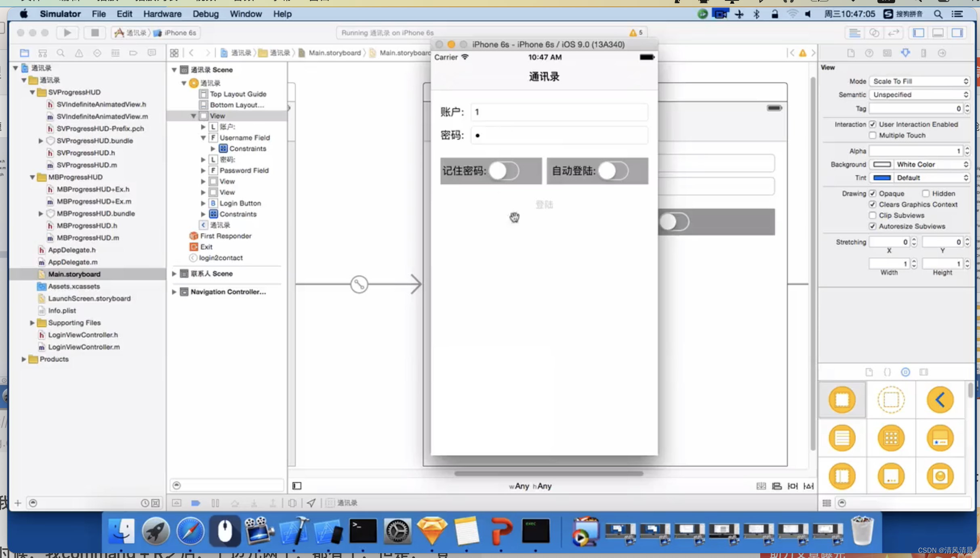The image size is (980, 558).
Task: Open the Background White Color dropdown
Action: pos(932,164)
